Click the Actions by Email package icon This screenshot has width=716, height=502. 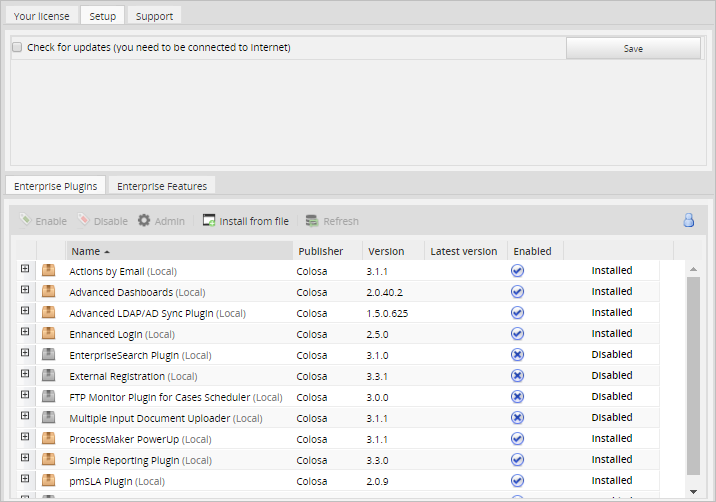tap(48, 271)
